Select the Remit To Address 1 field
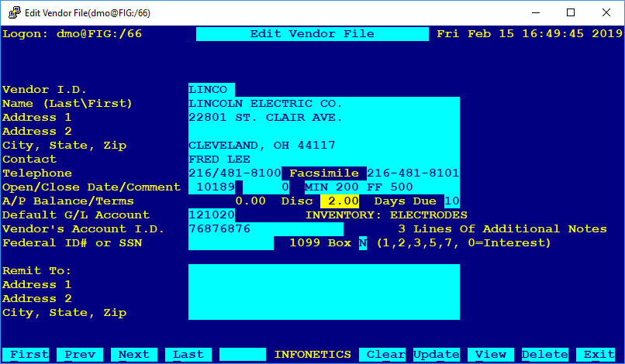Image resolution: width=625 pixels, height=364 pixels. (x=324, y=285)
